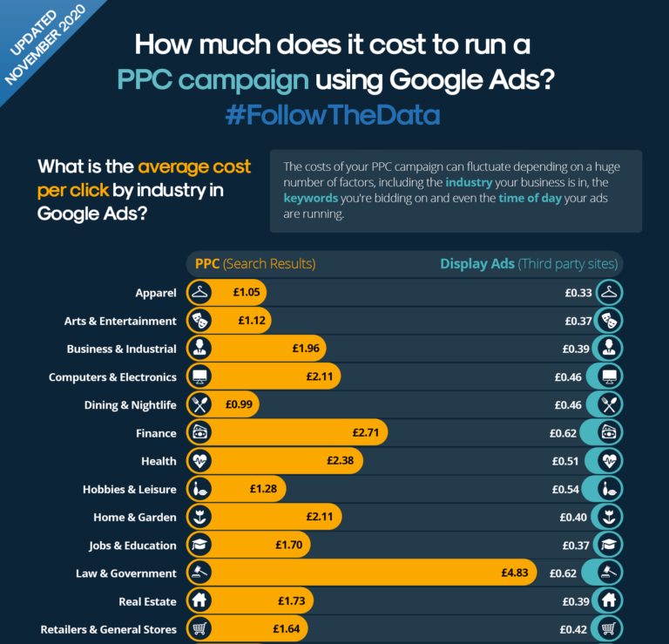Select the Display Ads (Third party sites) header
The image size is (669, 644).
(529, 264)
